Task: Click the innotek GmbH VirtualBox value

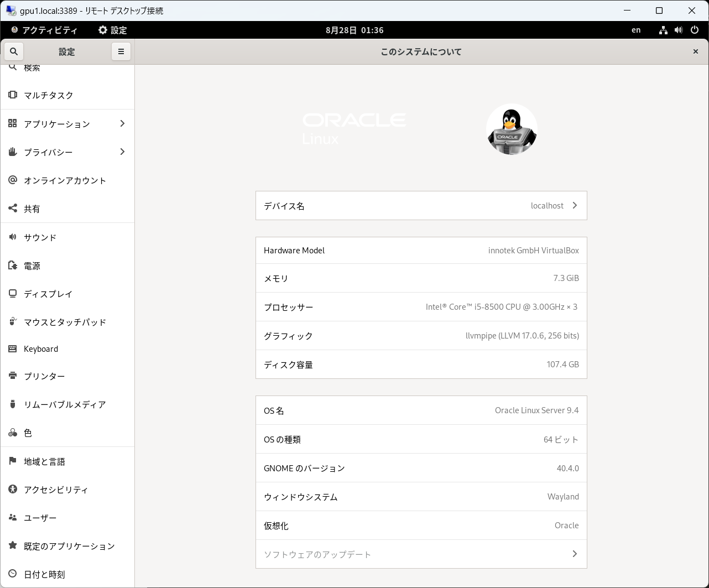Action: [x=534, y=250]
